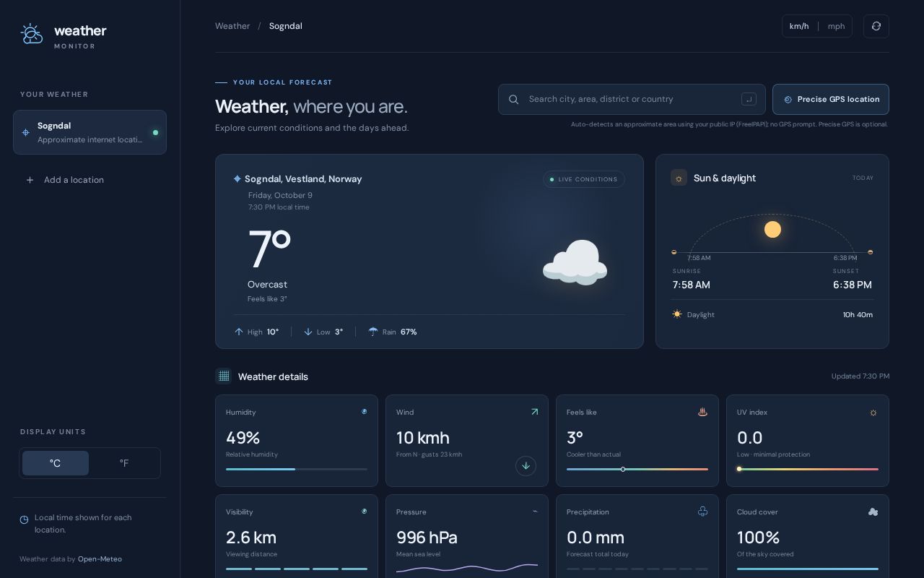
Task: Click the humidity progress bar
Action: click(297, 469)
